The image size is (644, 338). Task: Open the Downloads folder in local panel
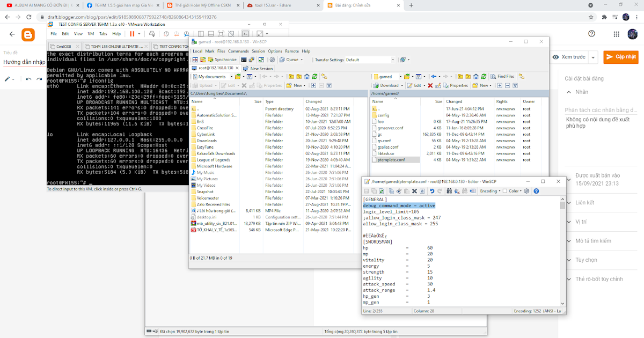(x=206, y=141)
